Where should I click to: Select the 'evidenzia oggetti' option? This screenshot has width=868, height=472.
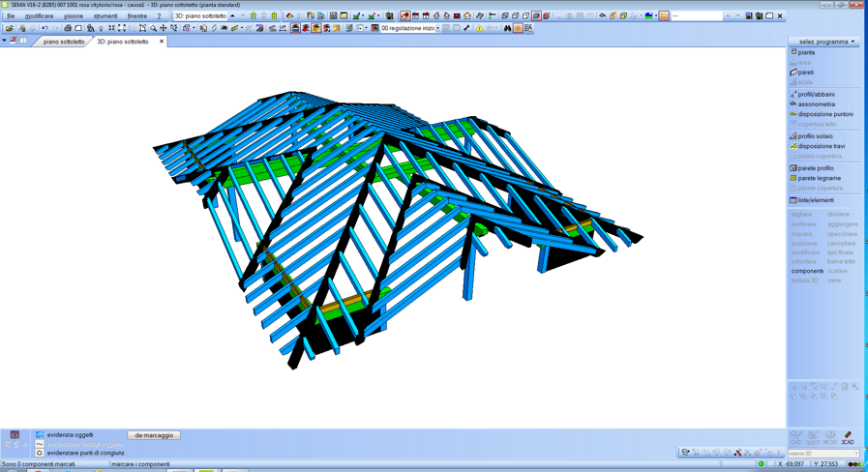(70, 435)
